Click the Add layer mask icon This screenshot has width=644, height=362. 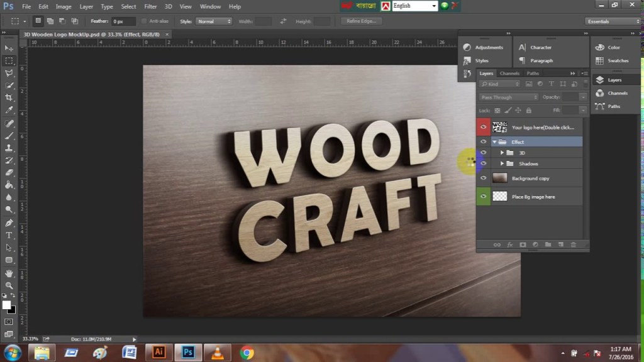coord(523,244)
